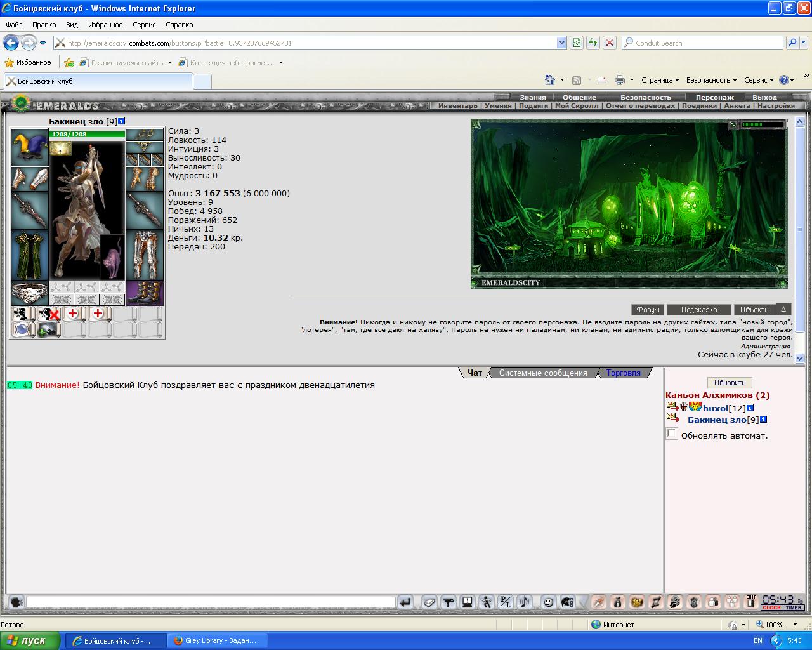Expand the address bar history dropdown

tap(561, 43)
